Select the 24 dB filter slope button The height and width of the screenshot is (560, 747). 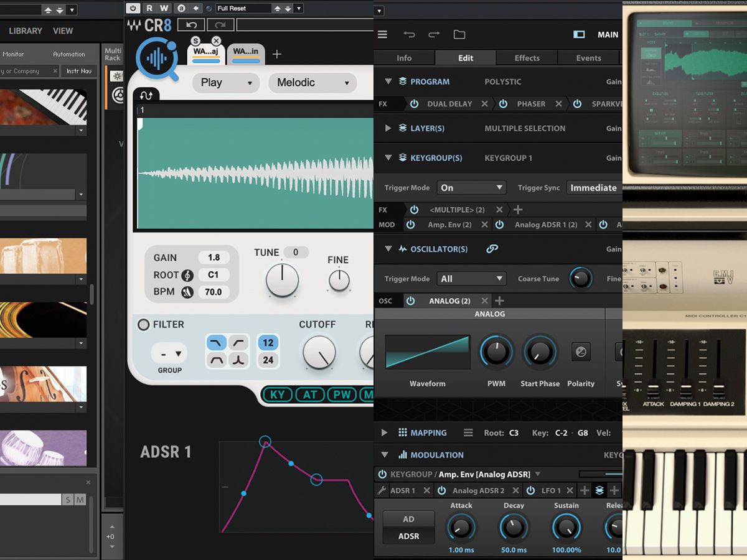click(x=268, y=360)
